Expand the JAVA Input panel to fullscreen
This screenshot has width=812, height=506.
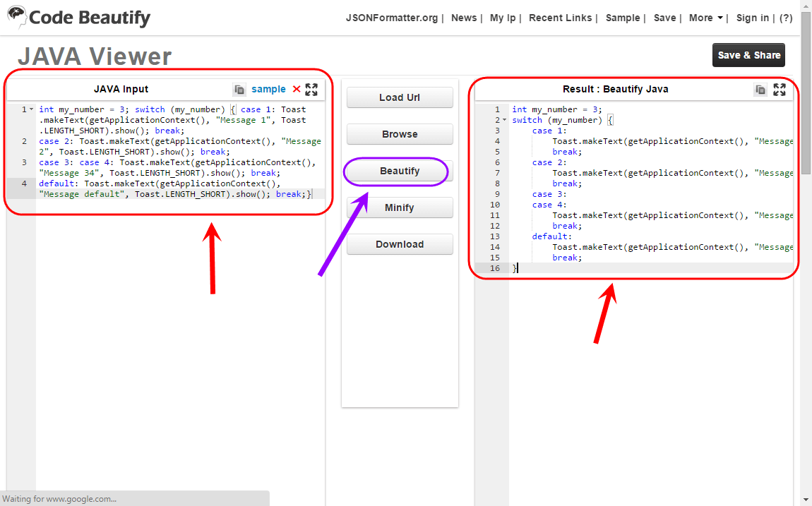(311, 90)
